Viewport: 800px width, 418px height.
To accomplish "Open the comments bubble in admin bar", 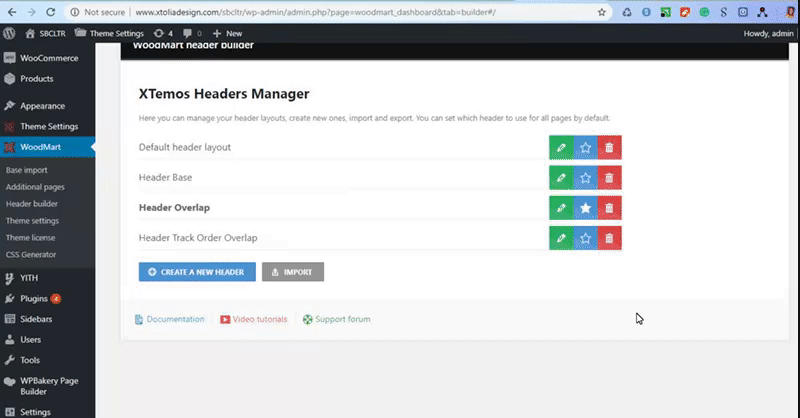I will [x=192, y=33].
